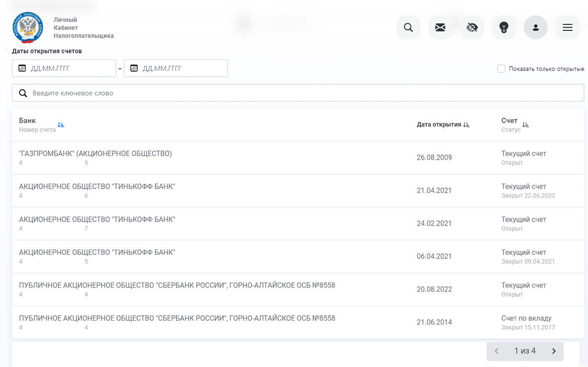
Task: Open search with the magnifier icon button
Action: (x=408, y=27)
